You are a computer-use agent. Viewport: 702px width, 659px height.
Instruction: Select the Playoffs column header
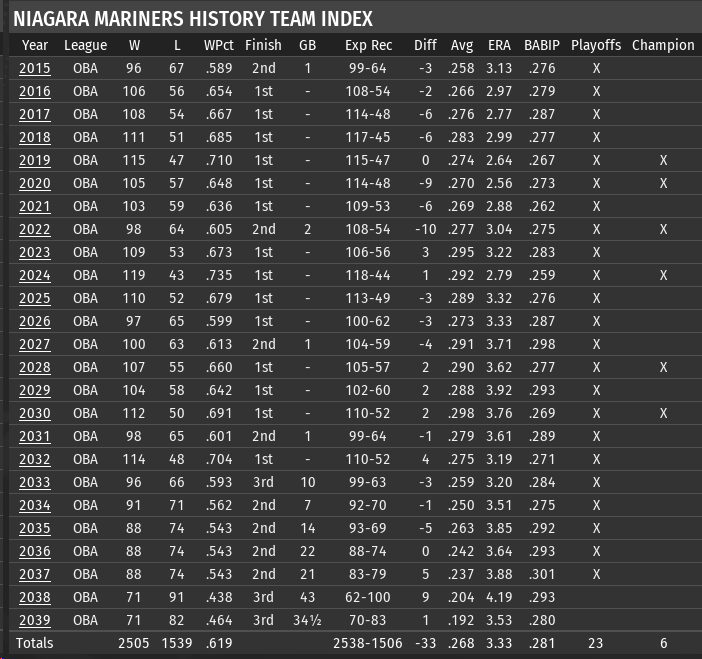596,45
